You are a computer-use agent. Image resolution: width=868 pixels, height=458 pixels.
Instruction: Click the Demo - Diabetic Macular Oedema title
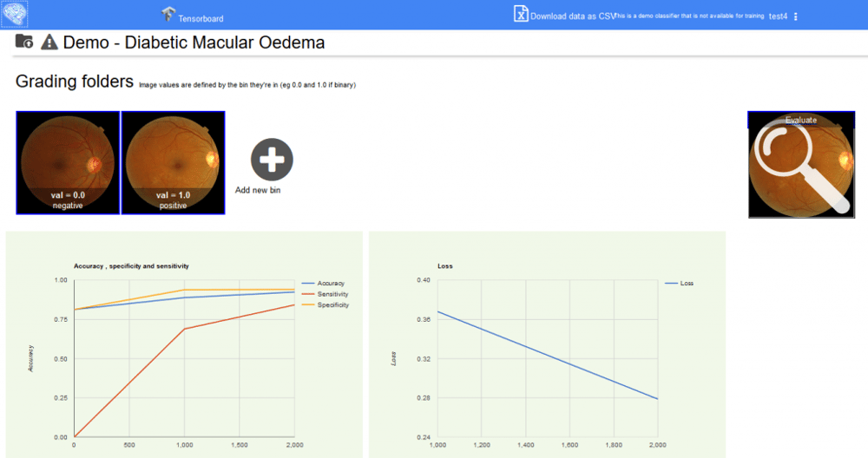tap(194, 42)
